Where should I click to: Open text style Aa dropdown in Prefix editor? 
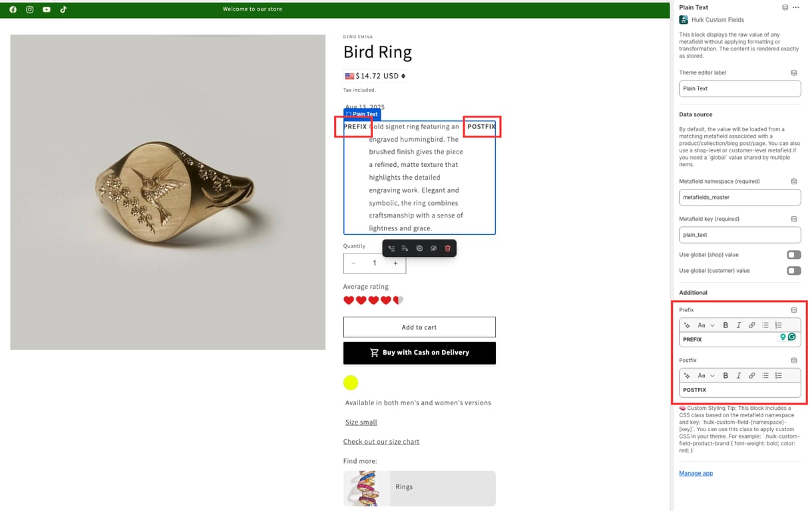[x=706, y=325]
